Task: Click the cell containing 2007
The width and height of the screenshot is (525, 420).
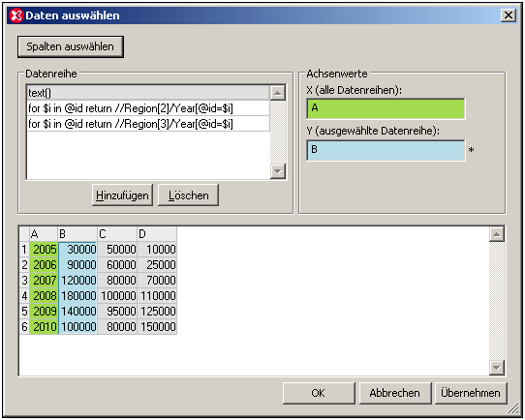Action: [x=44, y=281]
